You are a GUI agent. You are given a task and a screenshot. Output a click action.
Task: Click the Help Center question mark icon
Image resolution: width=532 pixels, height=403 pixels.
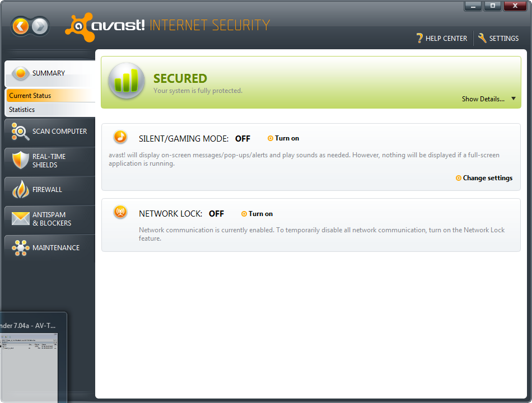coord(419,38)
